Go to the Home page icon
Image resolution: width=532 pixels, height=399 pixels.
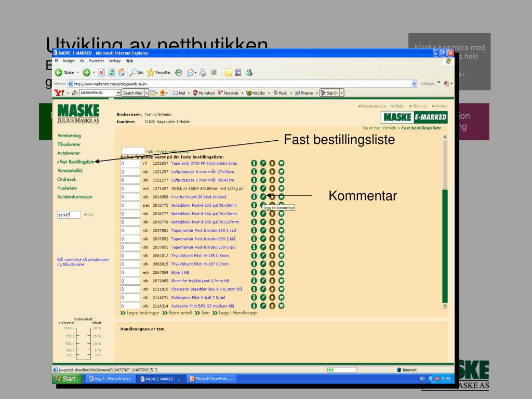pos(122,73)
